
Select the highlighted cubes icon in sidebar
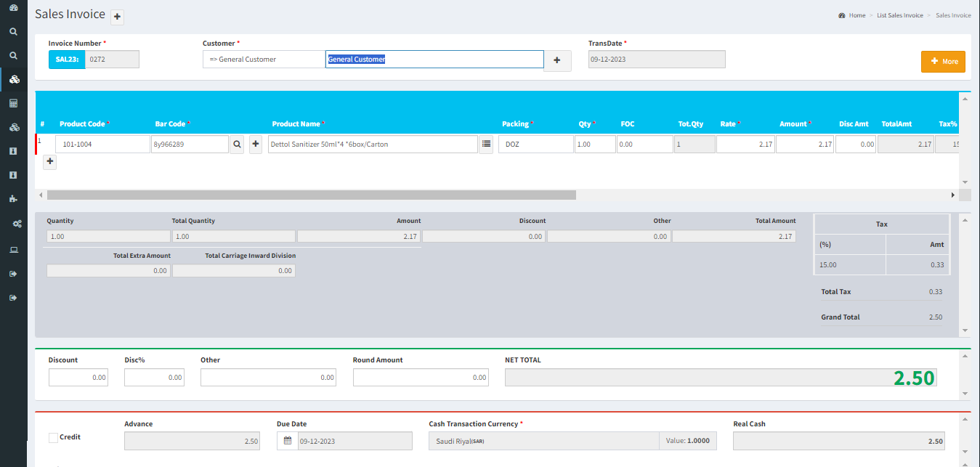click(14, 79)
